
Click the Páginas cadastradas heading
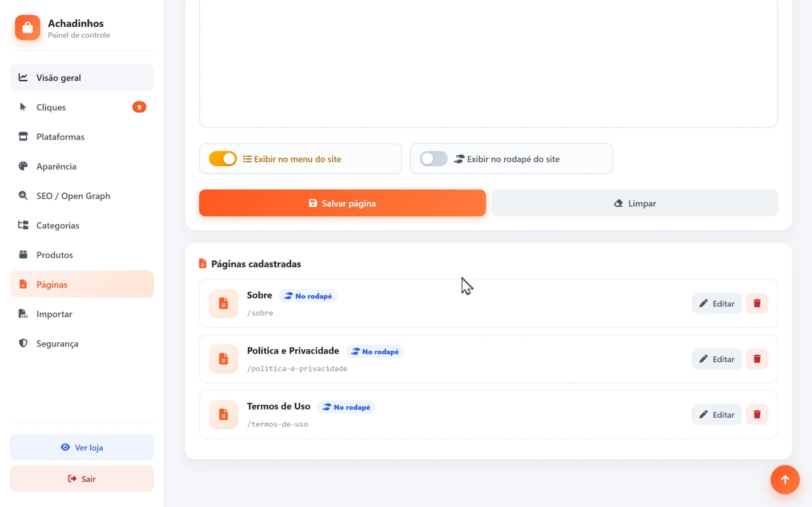(256, 264)
